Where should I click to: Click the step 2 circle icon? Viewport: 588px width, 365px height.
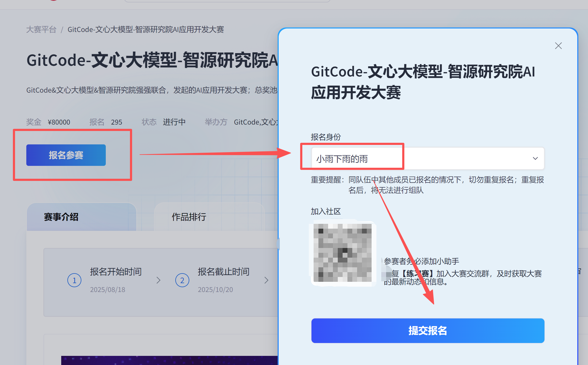[182, 280]
